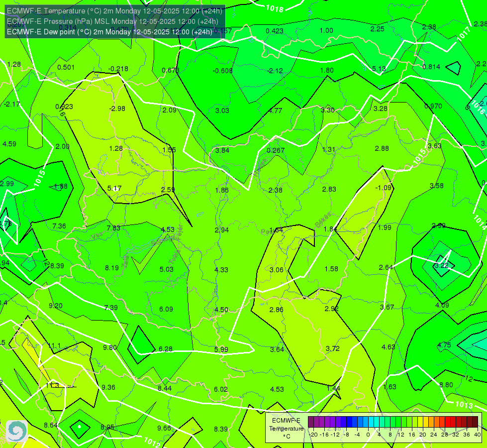Click the 1016 isobar label
The image size is (487, 448).
coord(478,107)
